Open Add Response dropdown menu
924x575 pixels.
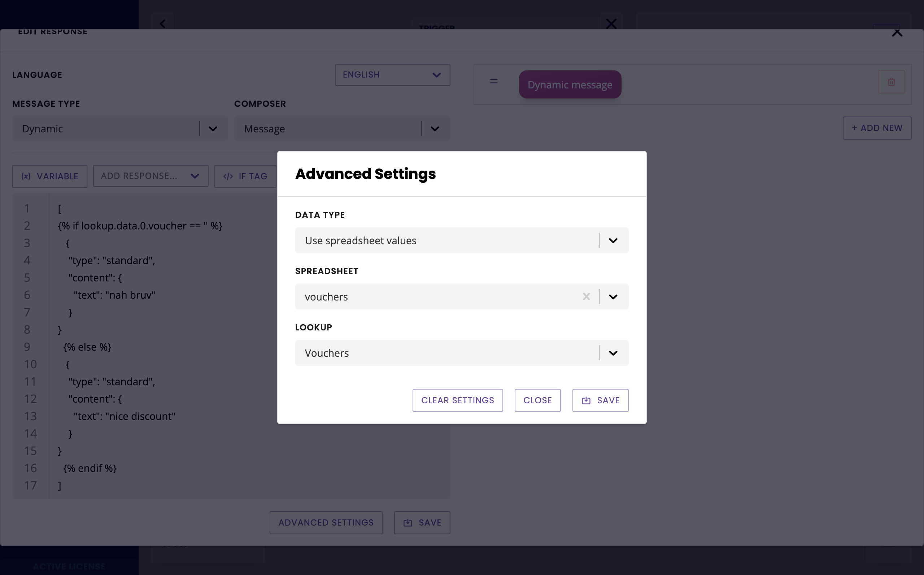click(151, 176)
